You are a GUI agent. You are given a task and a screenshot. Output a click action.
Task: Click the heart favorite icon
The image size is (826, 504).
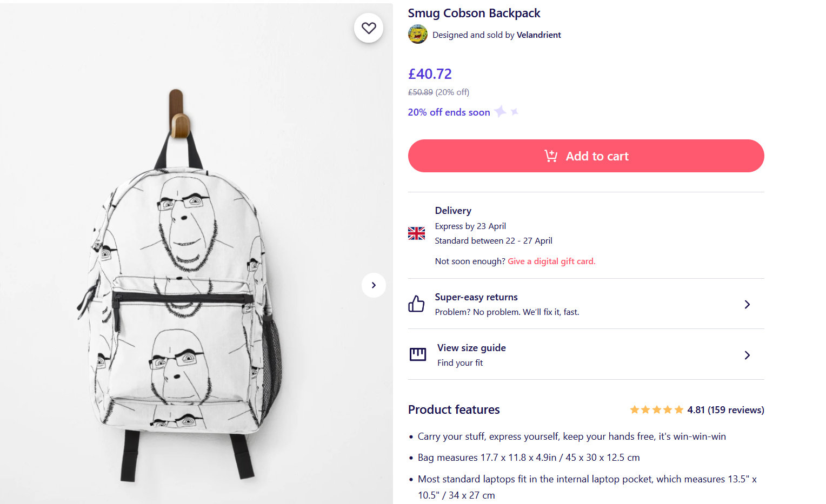[x=369, y=28]
